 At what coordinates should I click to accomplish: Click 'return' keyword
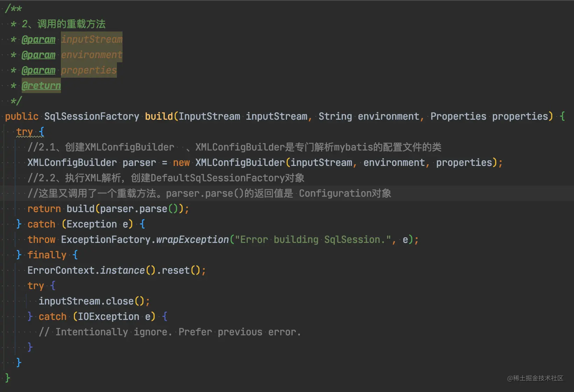44,209
